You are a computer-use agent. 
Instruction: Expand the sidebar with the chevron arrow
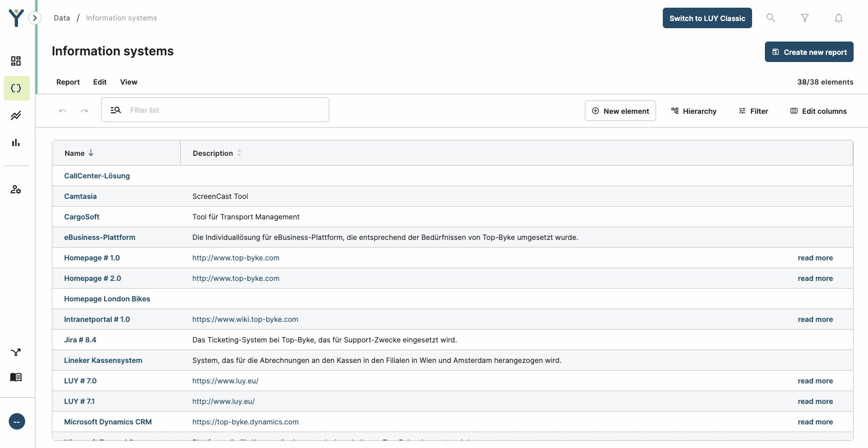[35, 18]
